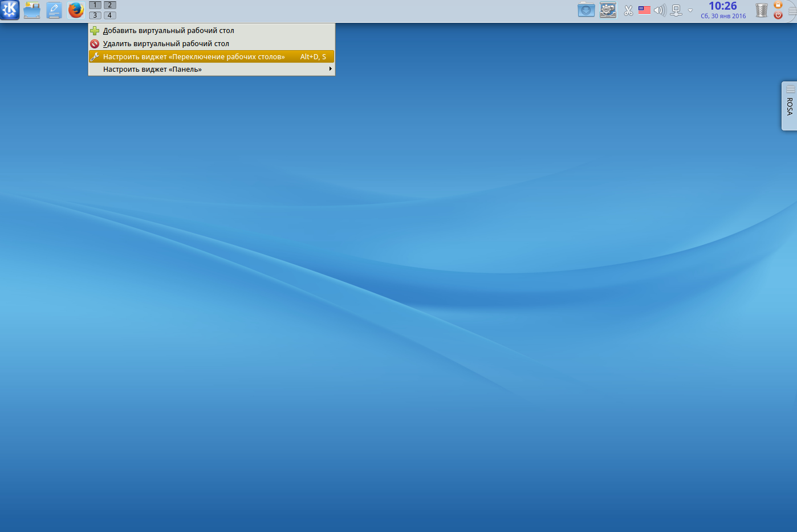This screenshot has width=797, height=532.
Task: Open the file manager from the panel
Action: tap(32, 10)
